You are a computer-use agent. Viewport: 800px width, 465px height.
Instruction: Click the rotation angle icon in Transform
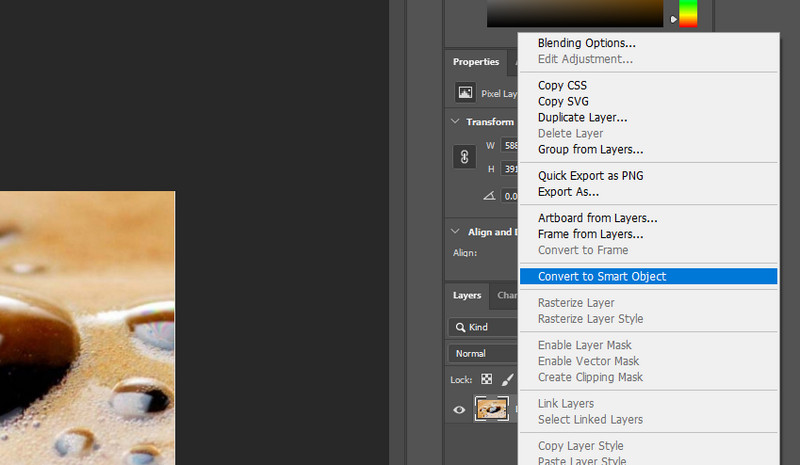coord(490,196)
